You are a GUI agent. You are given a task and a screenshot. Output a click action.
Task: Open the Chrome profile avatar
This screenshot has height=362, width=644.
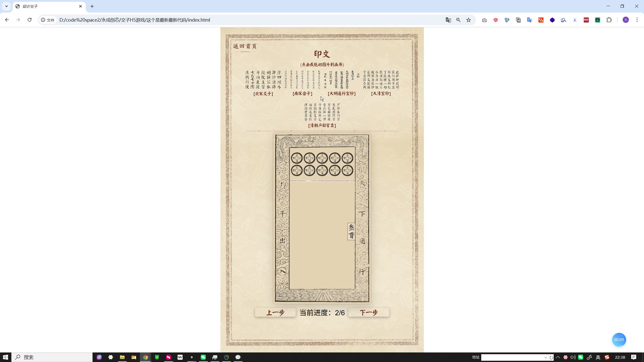tap(626, 20)
